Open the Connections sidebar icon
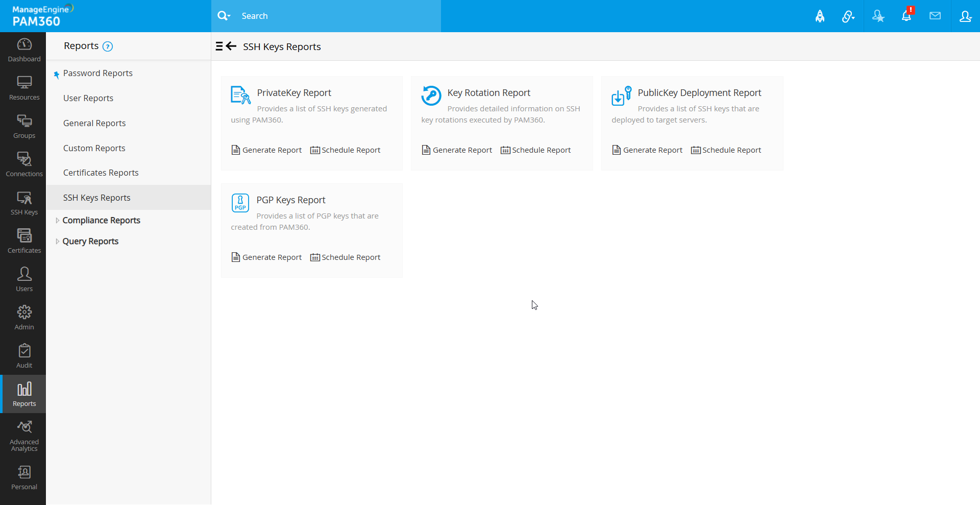The width and height of the screenshot is (980, 505). click(24, 165)
